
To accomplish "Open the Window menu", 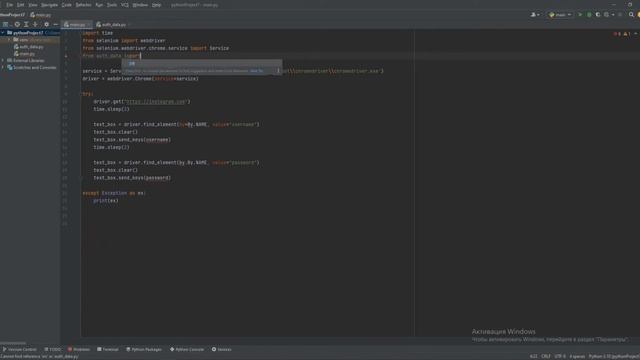I will 140,5.
